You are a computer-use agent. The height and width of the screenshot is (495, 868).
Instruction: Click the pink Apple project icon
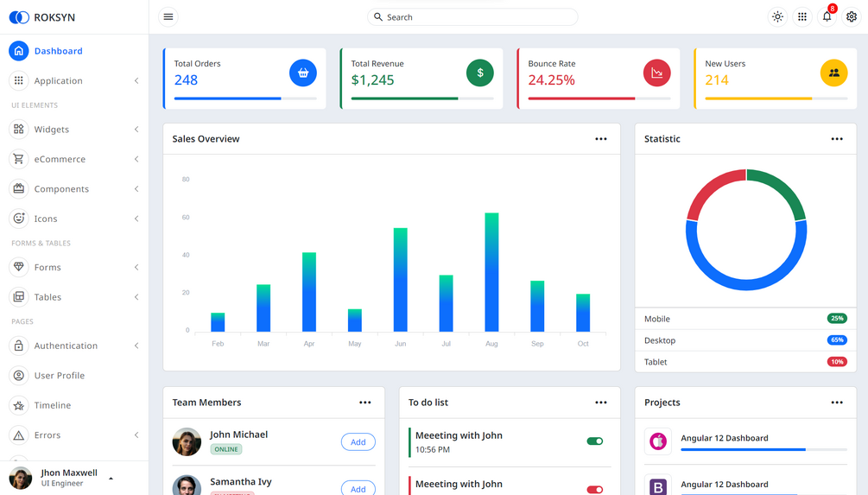[x=658, y=441]
